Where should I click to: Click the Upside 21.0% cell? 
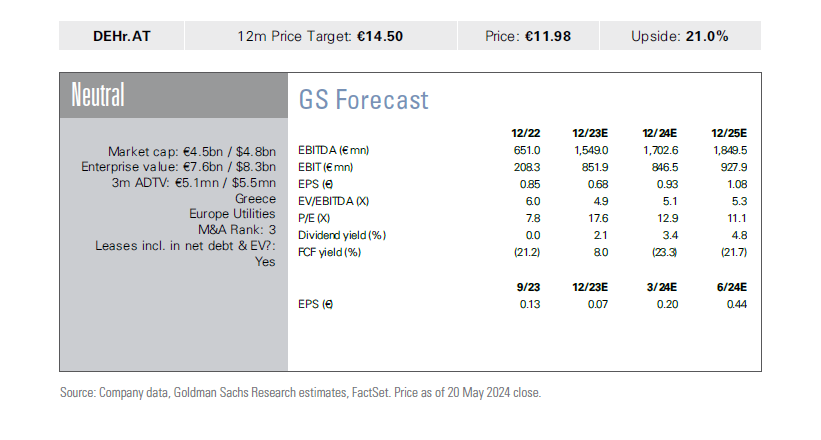679,36
